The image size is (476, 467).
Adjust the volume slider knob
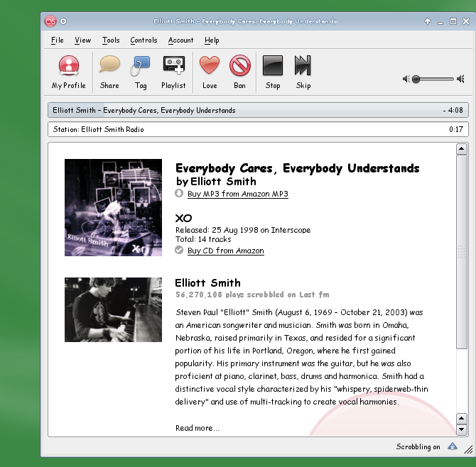click(x=416, y=79)
